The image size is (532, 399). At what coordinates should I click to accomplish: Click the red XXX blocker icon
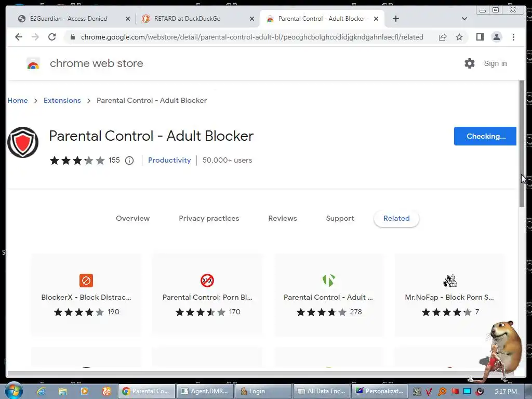(207, 281)
